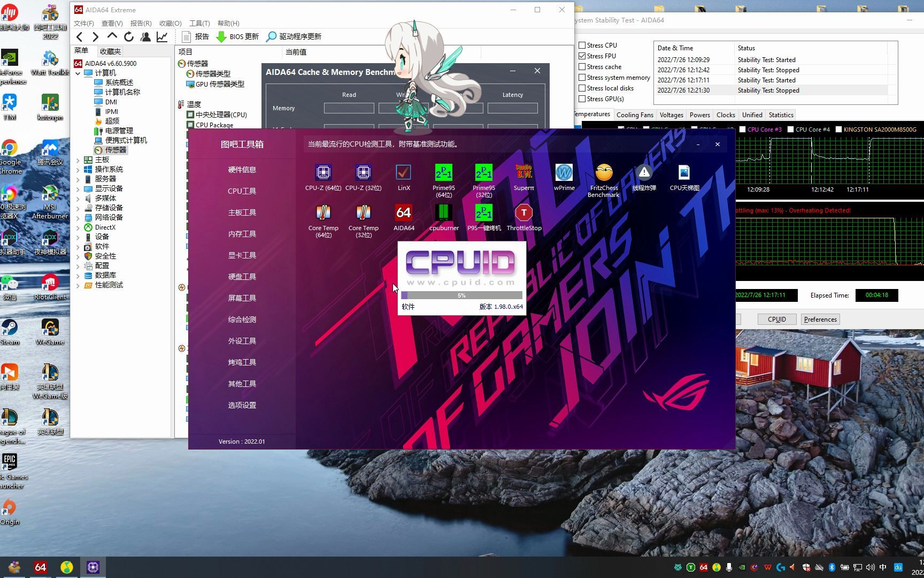The image size is (924, 578).
Task: Launch Core Temp (64位)
Action: click(x=323, y=220)
